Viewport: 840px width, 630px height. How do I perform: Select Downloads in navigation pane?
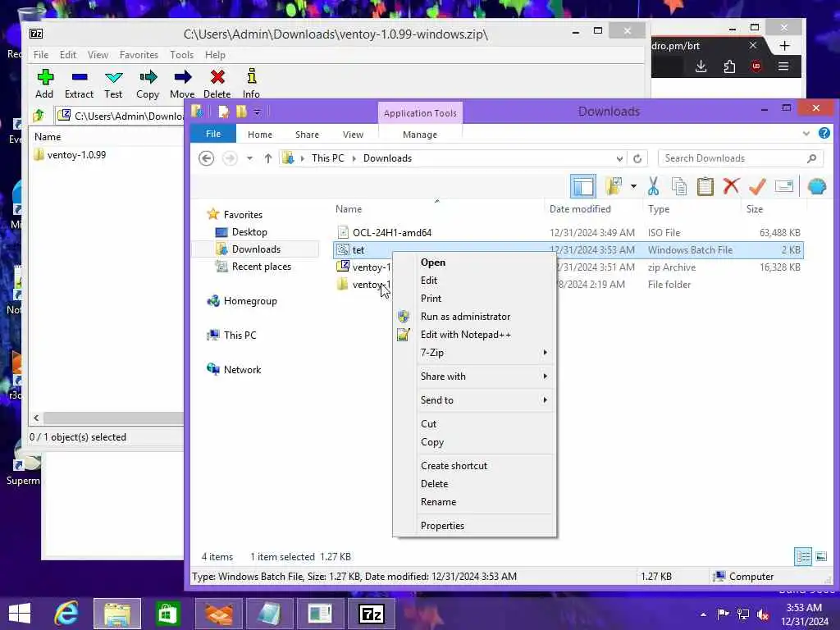tap(256, 249)
